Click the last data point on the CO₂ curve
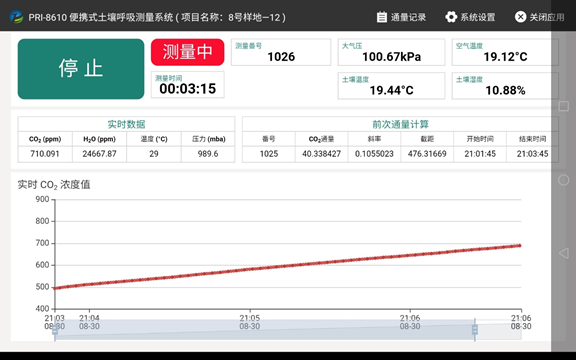576x360 pixels. point(520,245)
